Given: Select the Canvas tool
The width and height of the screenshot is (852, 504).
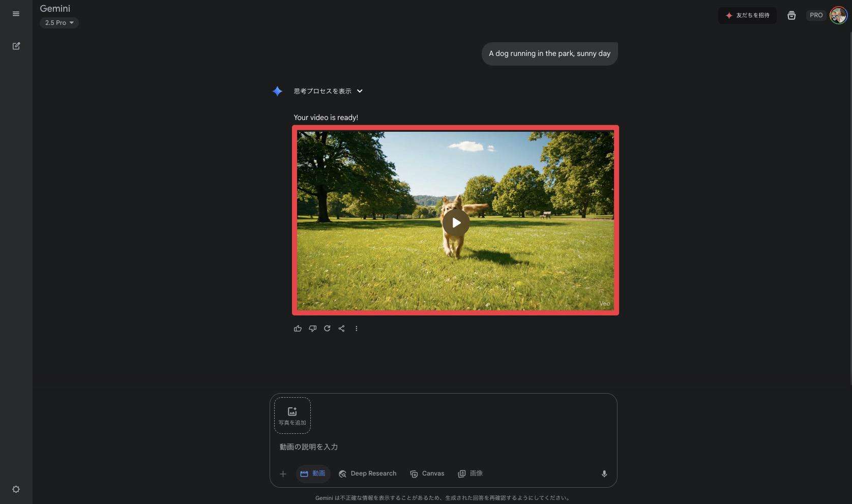Looking at the screenshot, I should point(427,473).
